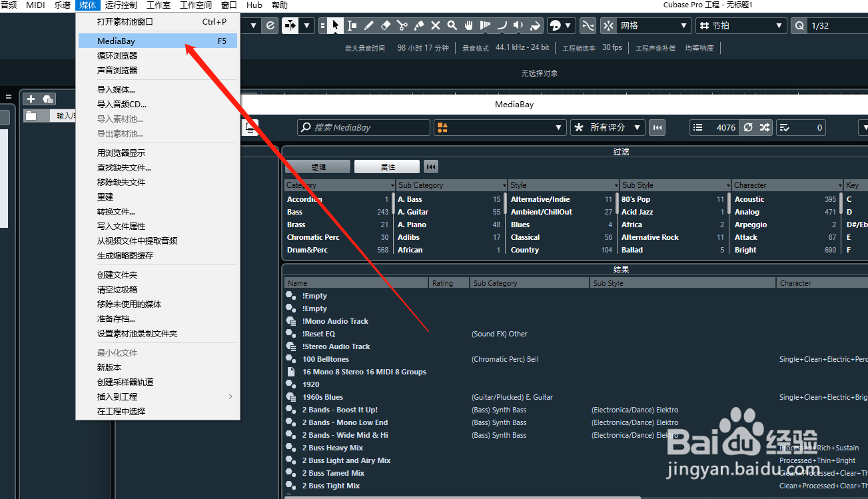Filter by Acid Jazz sub style
Image resolution: width=868 pixels, height=499 pixels.
coord(673,212)
